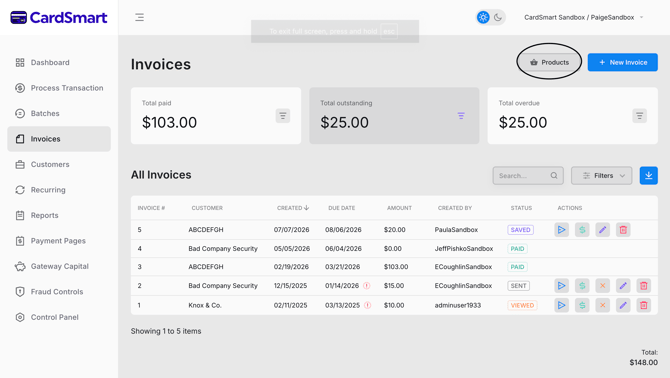Delete invoice 1 trash icon
This screenshot has width=670, height=378.
click(644, 305)
